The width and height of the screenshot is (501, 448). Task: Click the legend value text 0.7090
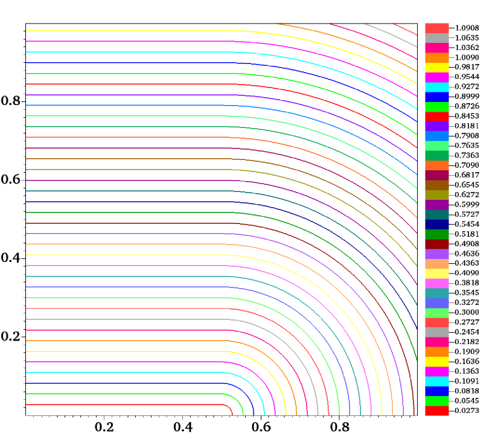point(464,165)
